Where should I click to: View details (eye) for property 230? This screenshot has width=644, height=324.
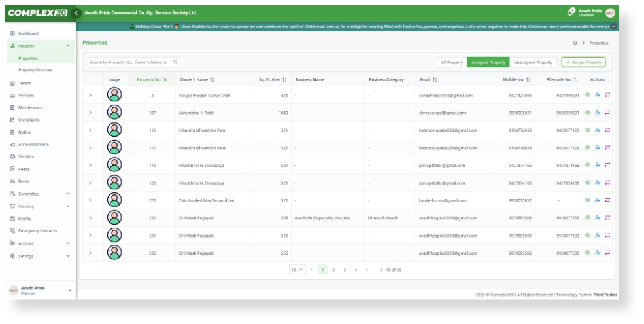pos(588,217)
